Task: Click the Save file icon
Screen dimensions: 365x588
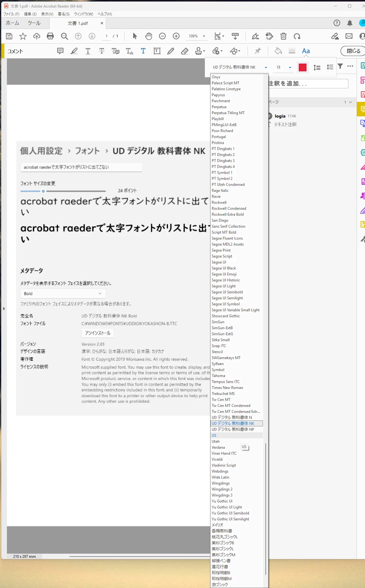Action: [9, 36]
